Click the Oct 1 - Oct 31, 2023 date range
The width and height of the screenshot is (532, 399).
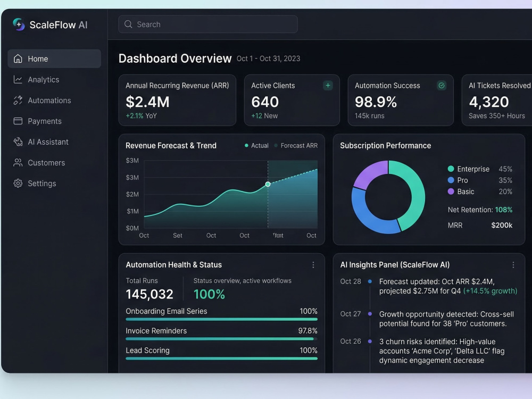coord(268,59)
